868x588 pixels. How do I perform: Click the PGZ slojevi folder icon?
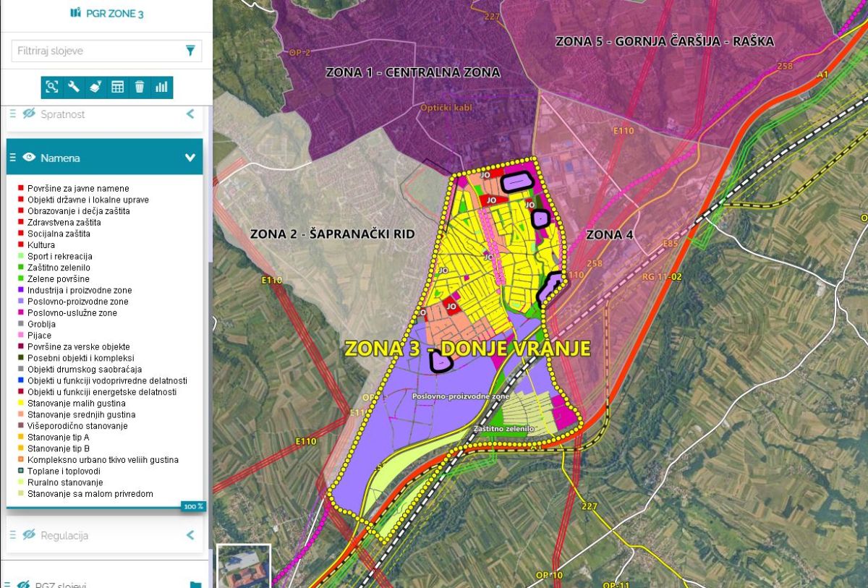coord(195,584)
